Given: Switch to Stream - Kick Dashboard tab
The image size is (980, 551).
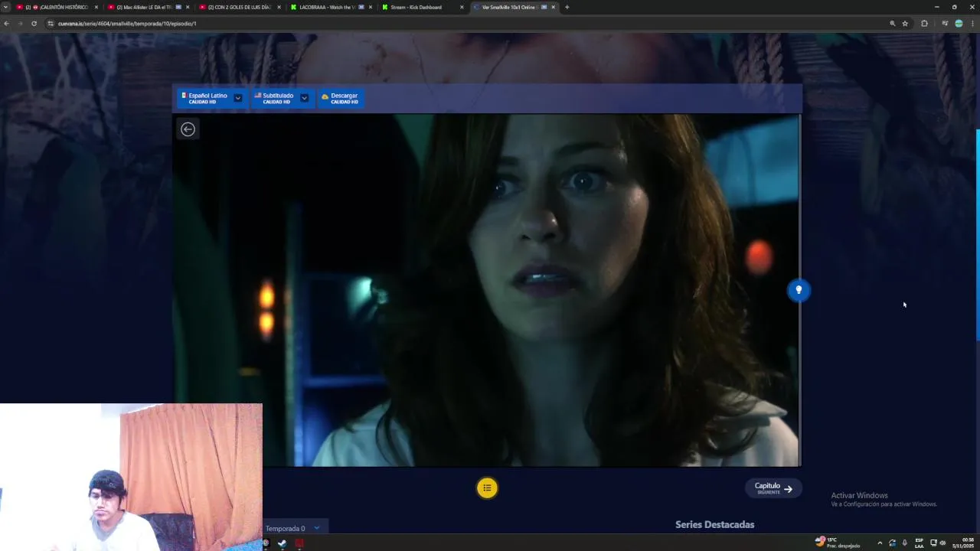Looking at the screenshot, I should (422, 7).
